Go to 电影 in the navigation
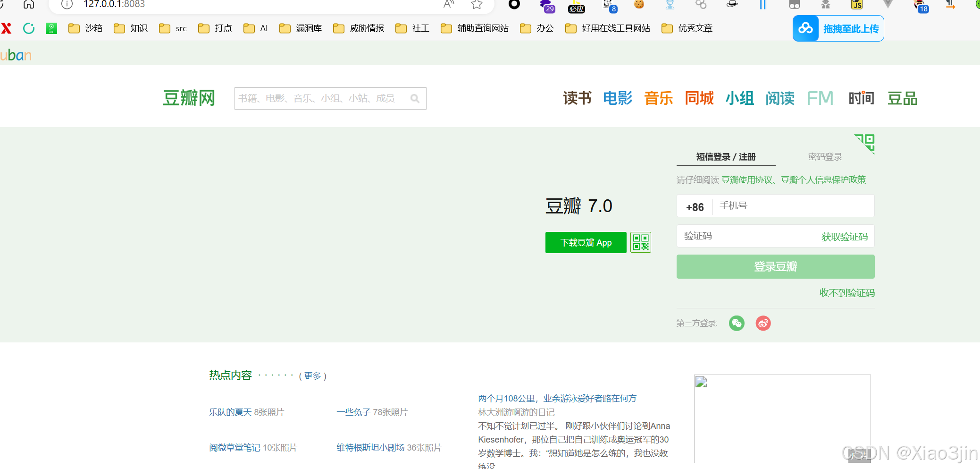Viewport: 980px width, 469px height. pos(618,98)
